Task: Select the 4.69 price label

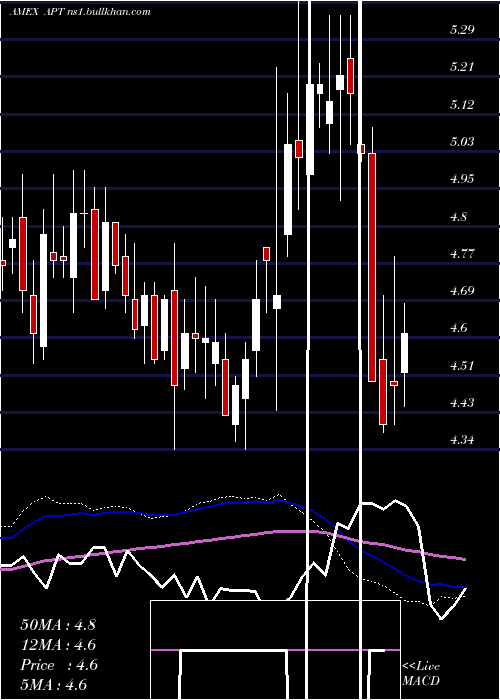Action: pyautogui.click(x=462, y=291)
